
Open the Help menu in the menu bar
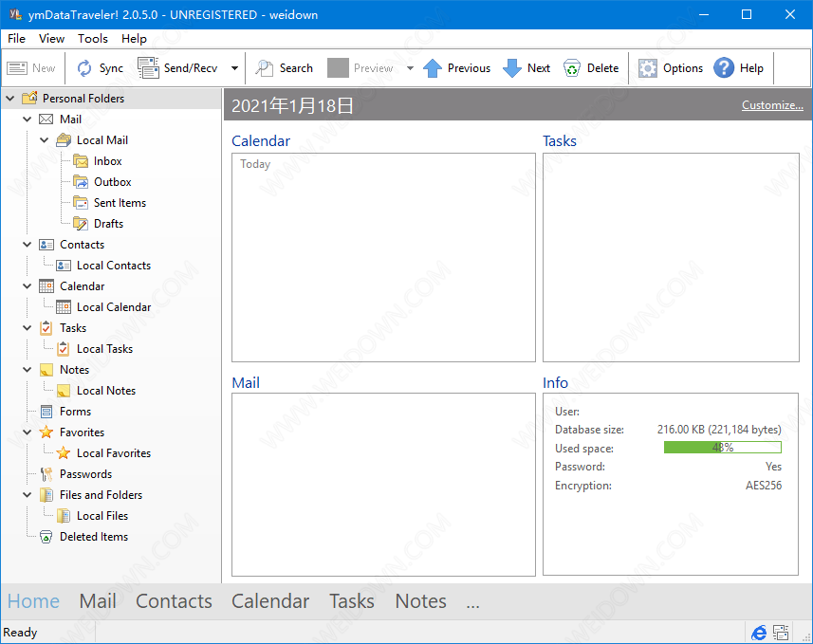pyautogui.click(x=134, y=38)
